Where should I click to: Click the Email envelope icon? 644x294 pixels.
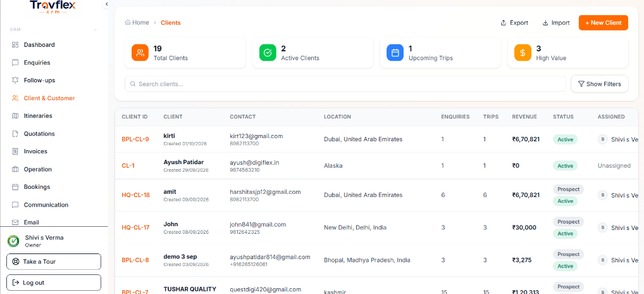(x=15, y=222)
